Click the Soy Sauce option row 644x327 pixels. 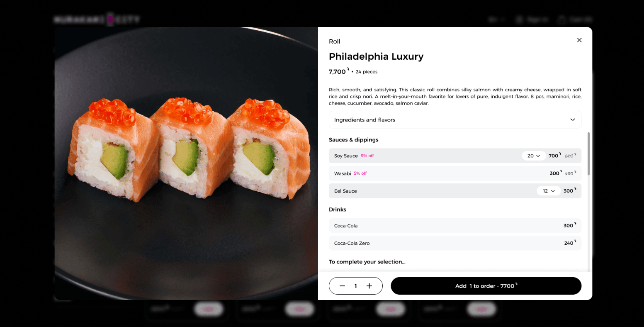455,156
